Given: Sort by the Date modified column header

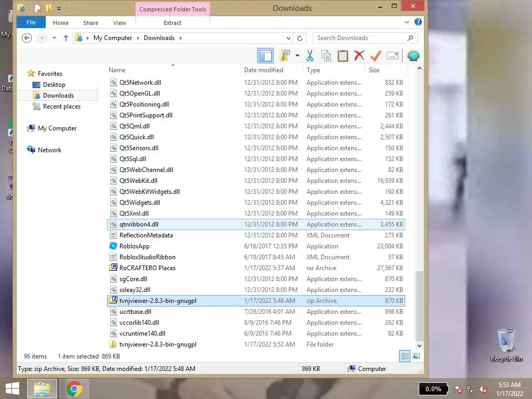Looking at the screenshot, I should pos(263,70).
